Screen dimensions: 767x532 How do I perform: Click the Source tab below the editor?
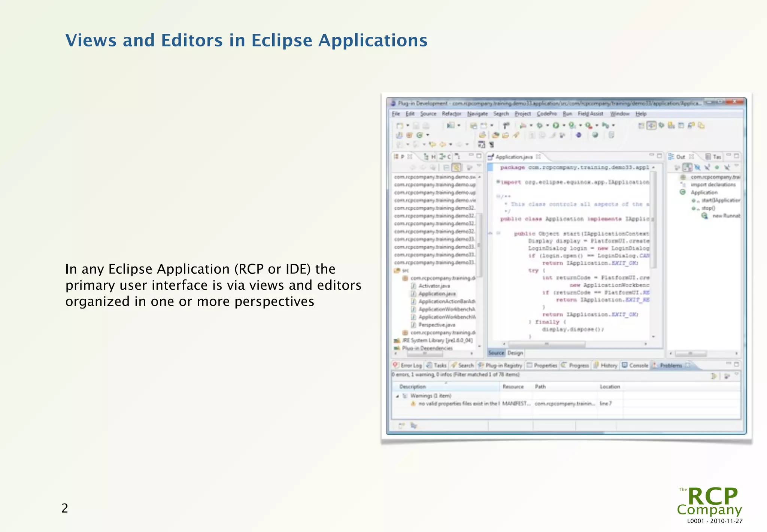point(496,353)
